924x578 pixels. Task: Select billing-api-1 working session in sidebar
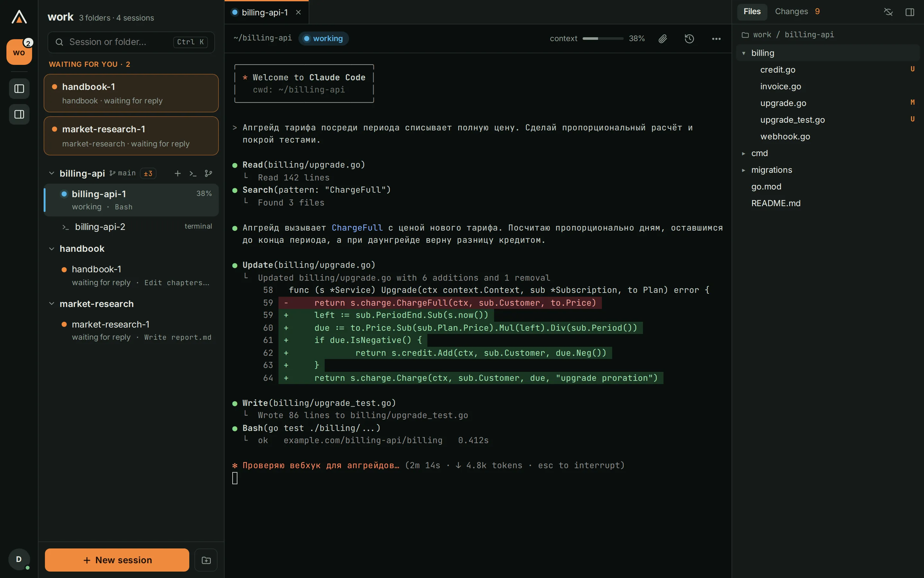(x=131, y=200)
